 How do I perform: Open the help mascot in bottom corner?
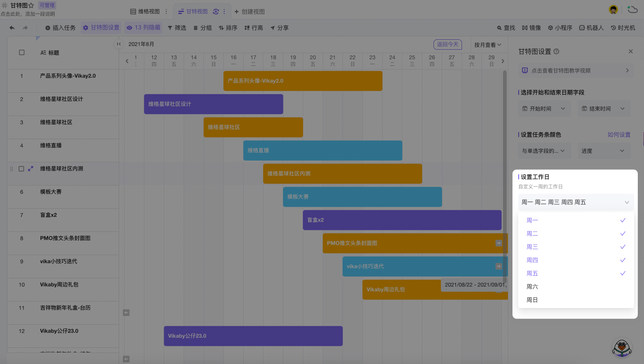point(622,348)
